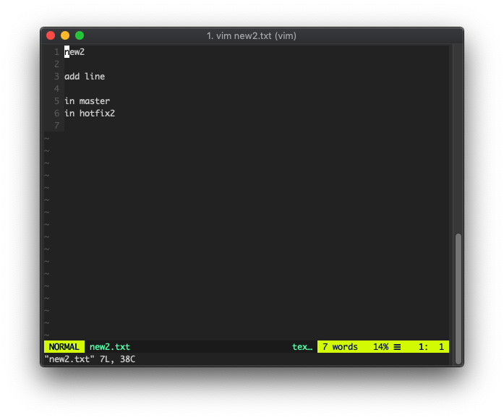Click line number 4 in the gutter
Screen dimensions: 504x420
(57, 89)
